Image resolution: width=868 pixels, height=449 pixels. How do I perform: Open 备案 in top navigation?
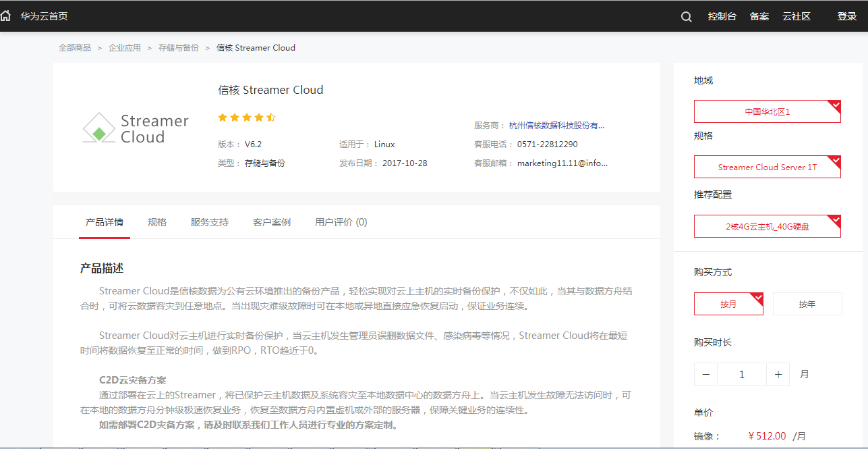759,16
